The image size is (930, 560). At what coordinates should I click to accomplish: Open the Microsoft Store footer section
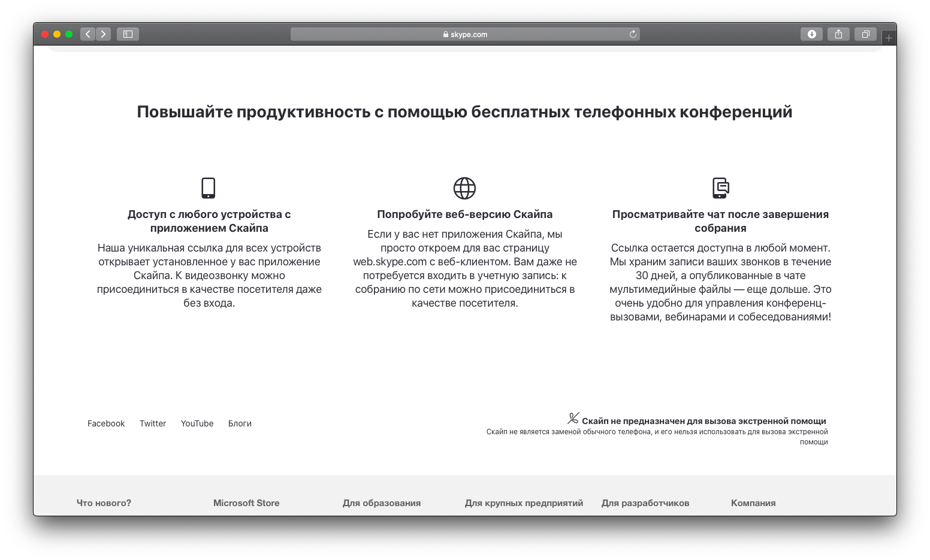coord(246,503)
